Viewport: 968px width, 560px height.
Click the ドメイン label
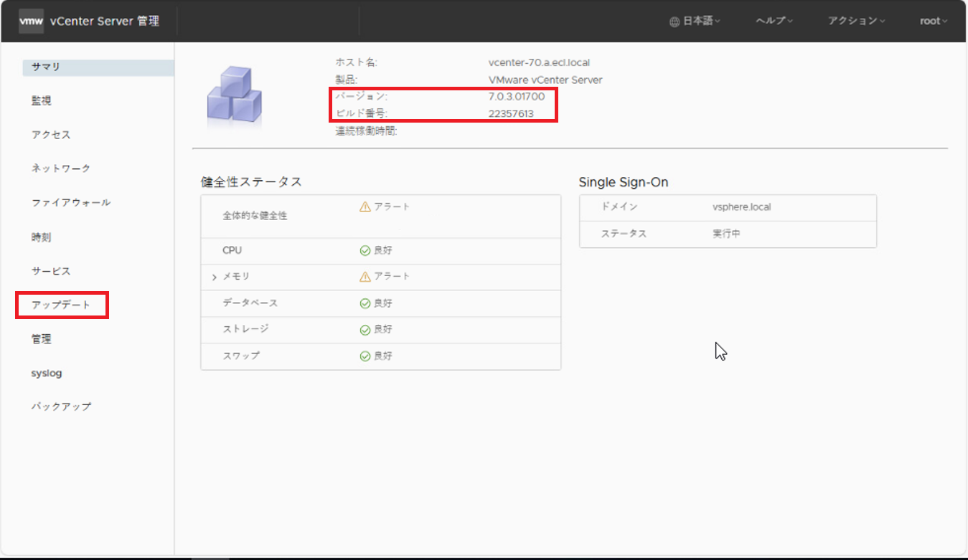[619, 207]
